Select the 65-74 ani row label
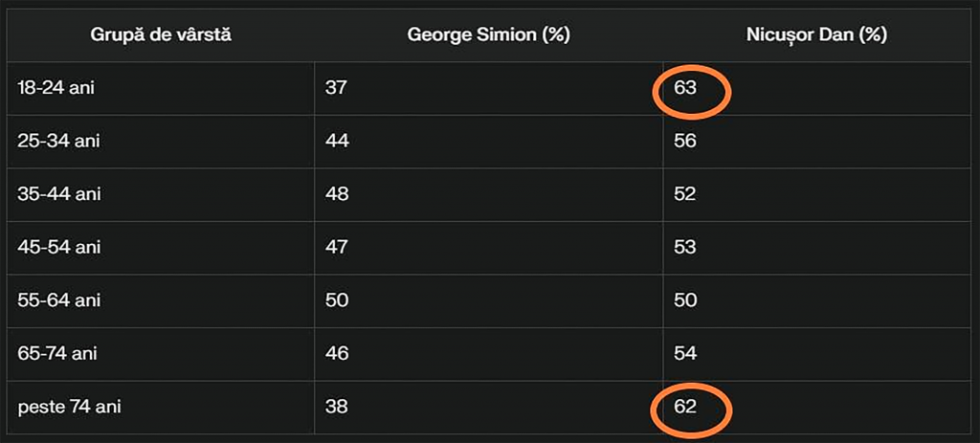 (x=57, y=354)
